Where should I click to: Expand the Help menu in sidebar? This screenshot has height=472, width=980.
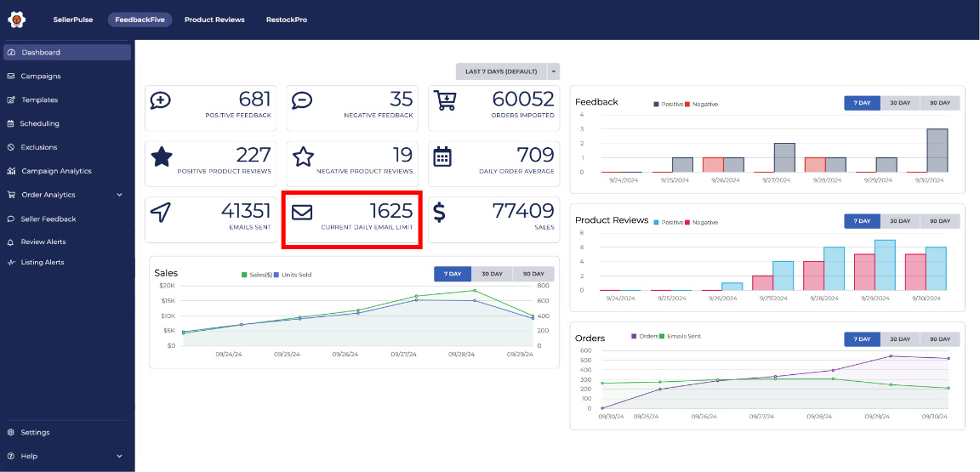(x=118, y=456)
